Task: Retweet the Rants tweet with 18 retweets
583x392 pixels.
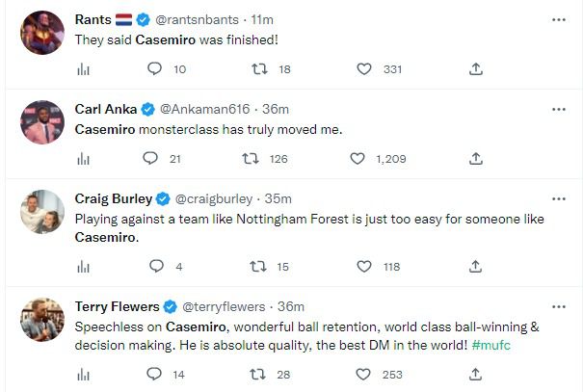Action: click(x=258, y=69)
